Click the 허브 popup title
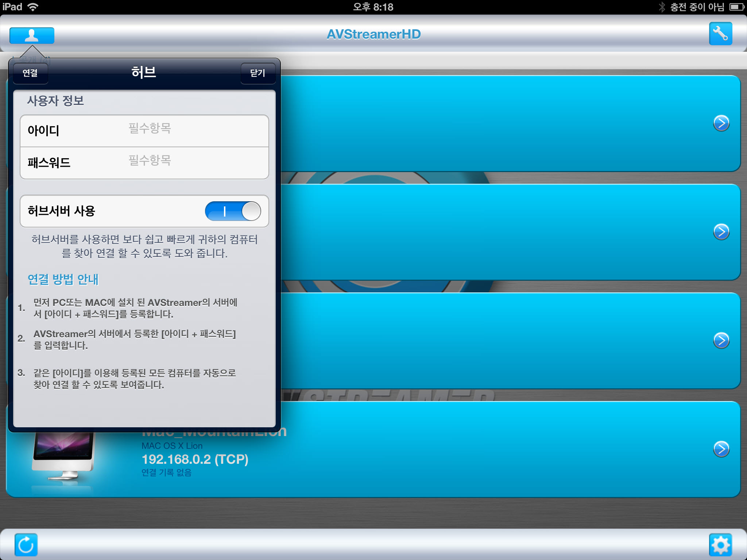Viewport: 747px width, 560px height. (144, 72)
